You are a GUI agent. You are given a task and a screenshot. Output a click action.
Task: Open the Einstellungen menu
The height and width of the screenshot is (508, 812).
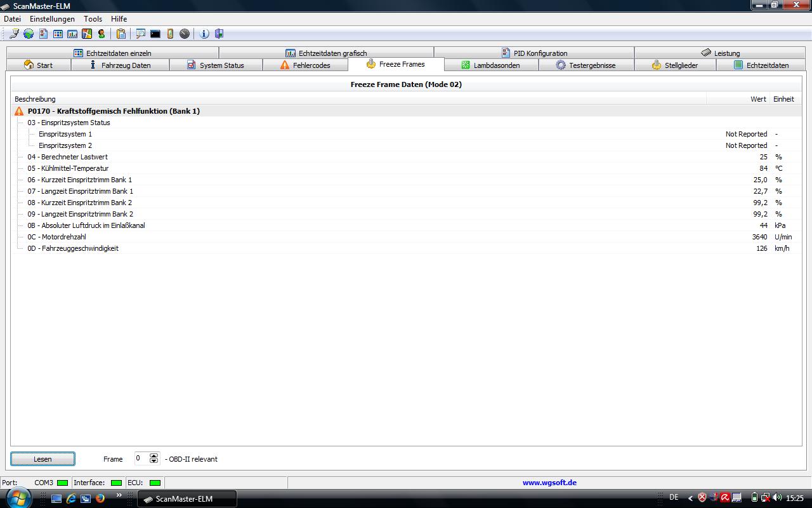(52, 19)
